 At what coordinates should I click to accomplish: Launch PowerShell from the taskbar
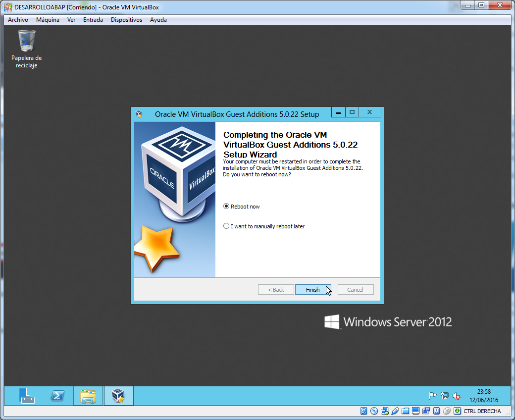point(57,396)
